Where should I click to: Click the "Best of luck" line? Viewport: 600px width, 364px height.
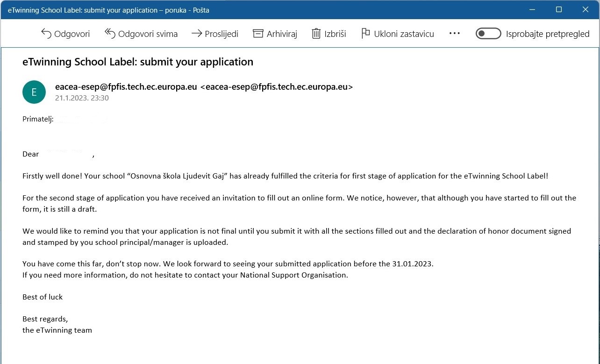point(43,297)
